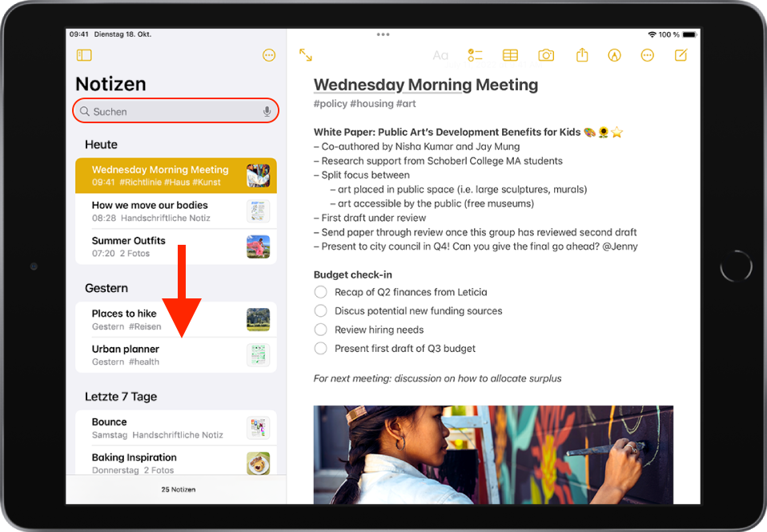Tap Research support from Schoberl College line
The height and width of the screenshot is (532, 767).
(x=438, y=161)
